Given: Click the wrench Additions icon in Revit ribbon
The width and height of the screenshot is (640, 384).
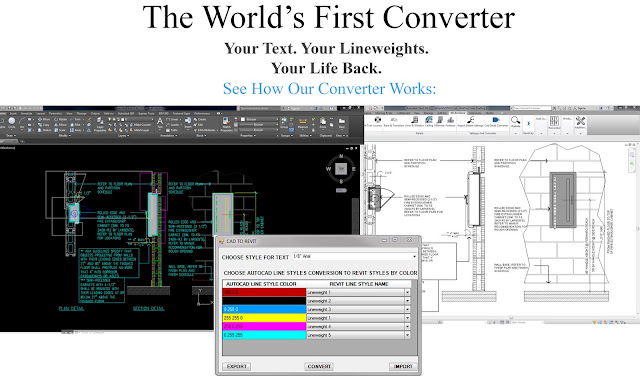Looking at the screenshot, I should pos(580,122).
